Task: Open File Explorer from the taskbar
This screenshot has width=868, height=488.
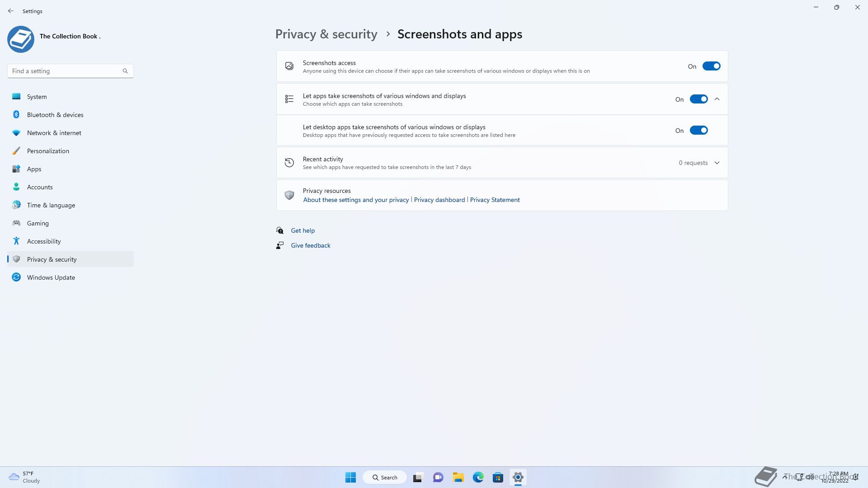Action: point(458,477)
